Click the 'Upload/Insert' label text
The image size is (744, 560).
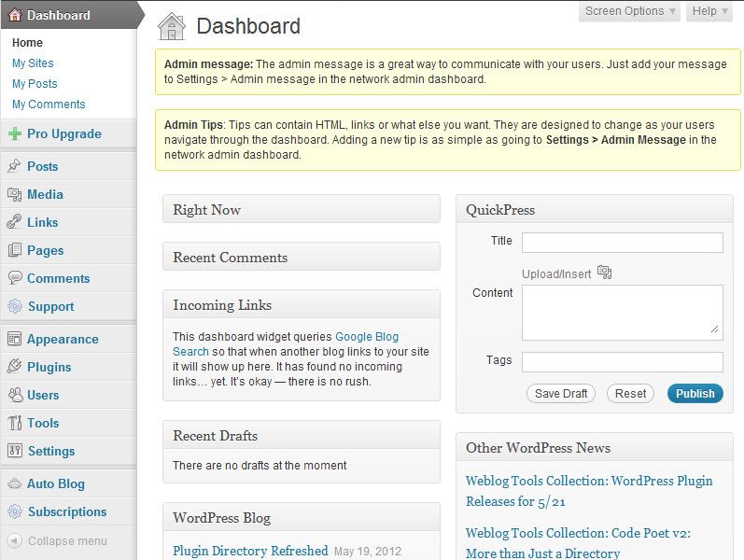(556, 273)
